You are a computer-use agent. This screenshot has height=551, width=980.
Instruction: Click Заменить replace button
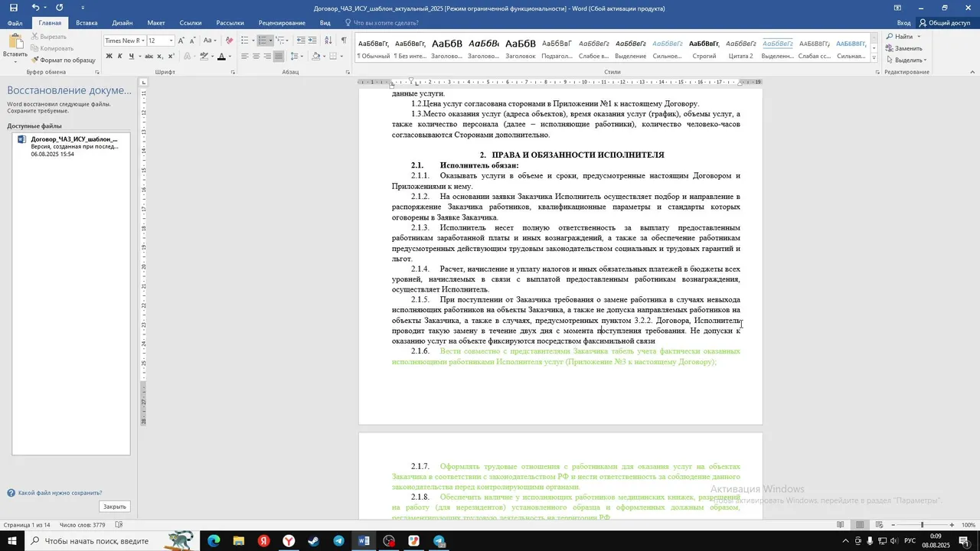click(x=904, y=48)
